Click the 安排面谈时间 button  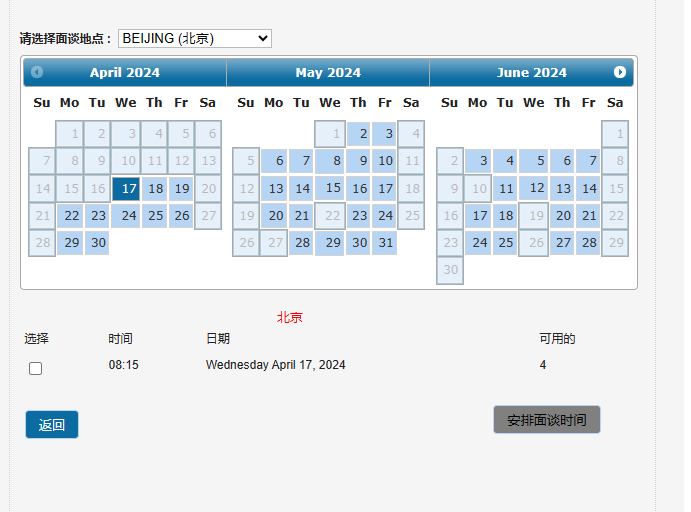click(546, 419)
